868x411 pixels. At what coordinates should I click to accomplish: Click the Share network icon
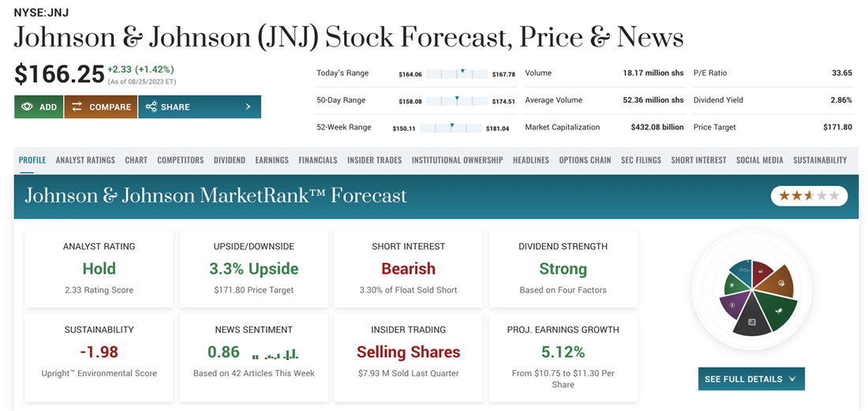point(151,107)
